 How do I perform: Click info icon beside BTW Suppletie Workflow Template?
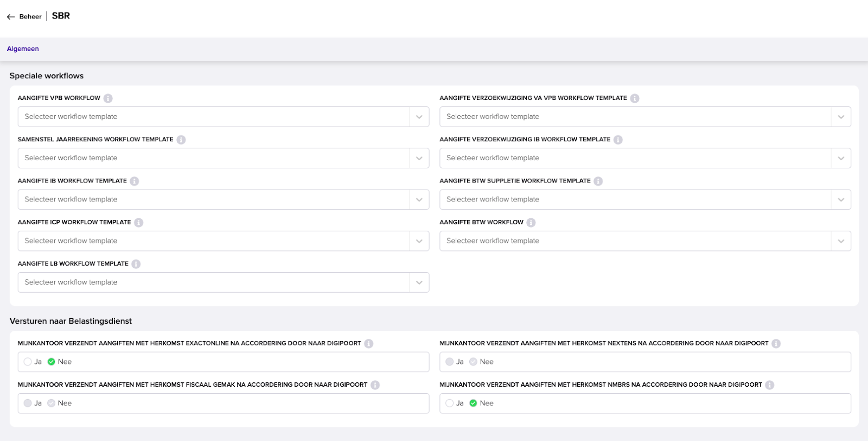(x=598, y=181)
